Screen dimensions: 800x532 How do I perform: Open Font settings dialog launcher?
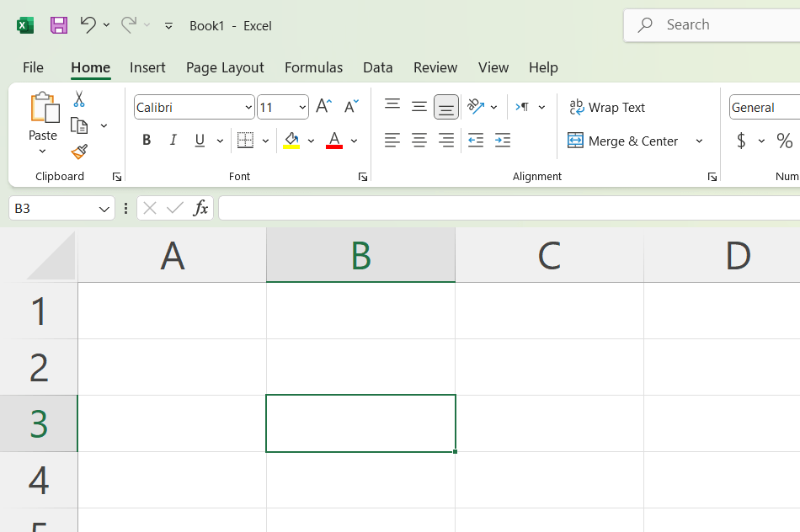[363, 177]
